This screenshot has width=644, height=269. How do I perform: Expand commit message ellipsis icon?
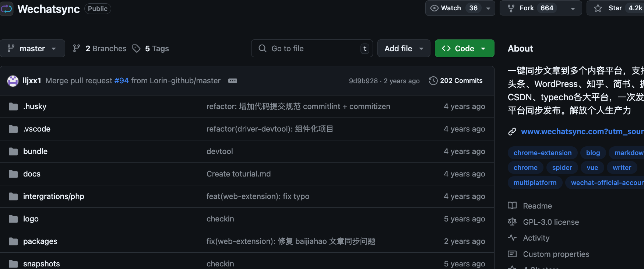pyautogui.click(x=233, y=81)
